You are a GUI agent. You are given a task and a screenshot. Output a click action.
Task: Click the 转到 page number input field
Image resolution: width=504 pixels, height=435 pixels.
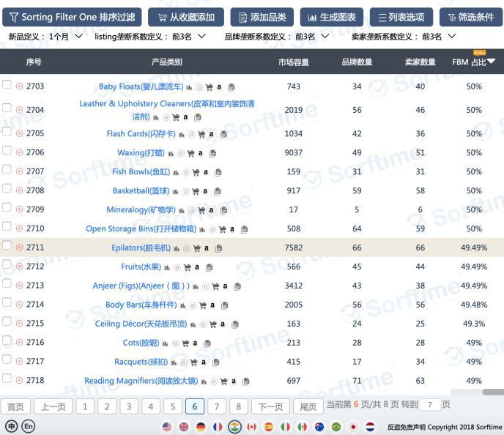point(430,405)
